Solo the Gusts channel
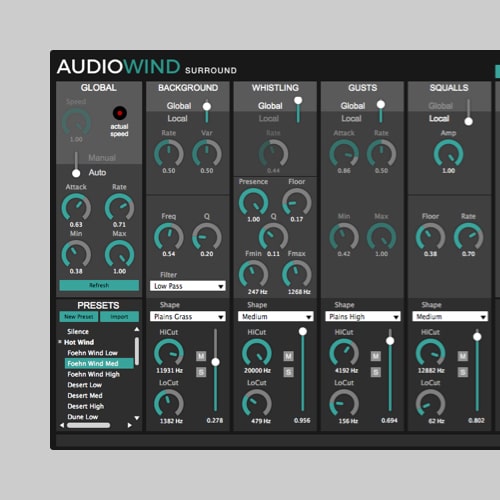This screenshot has width=500, height=500. point(376,372)
